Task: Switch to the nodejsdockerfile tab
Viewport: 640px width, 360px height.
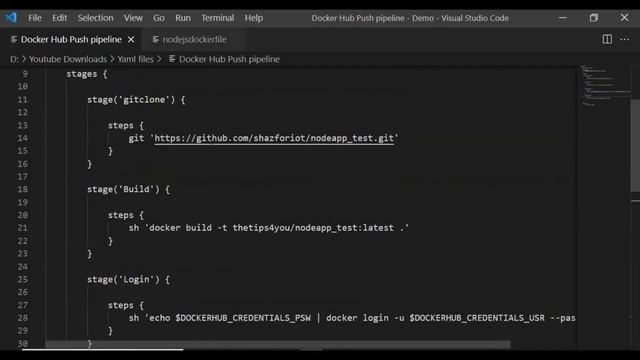Action: coord(194,40)
